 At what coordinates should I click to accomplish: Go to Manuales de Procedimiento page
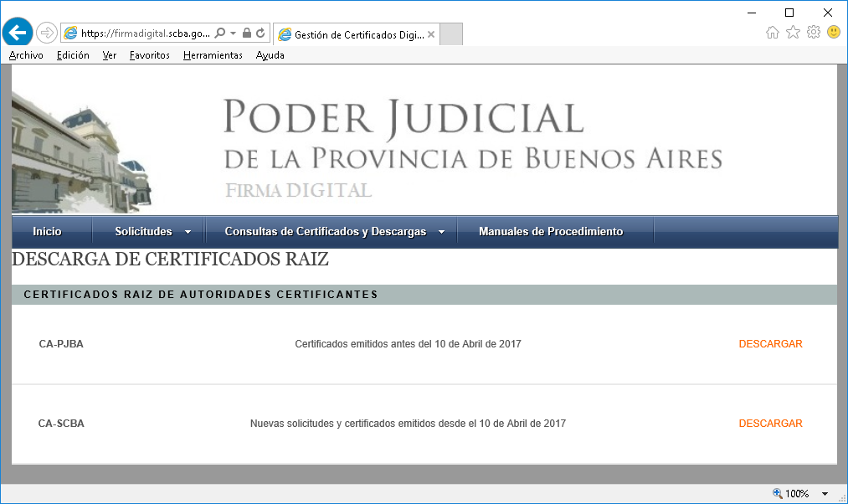550,232
